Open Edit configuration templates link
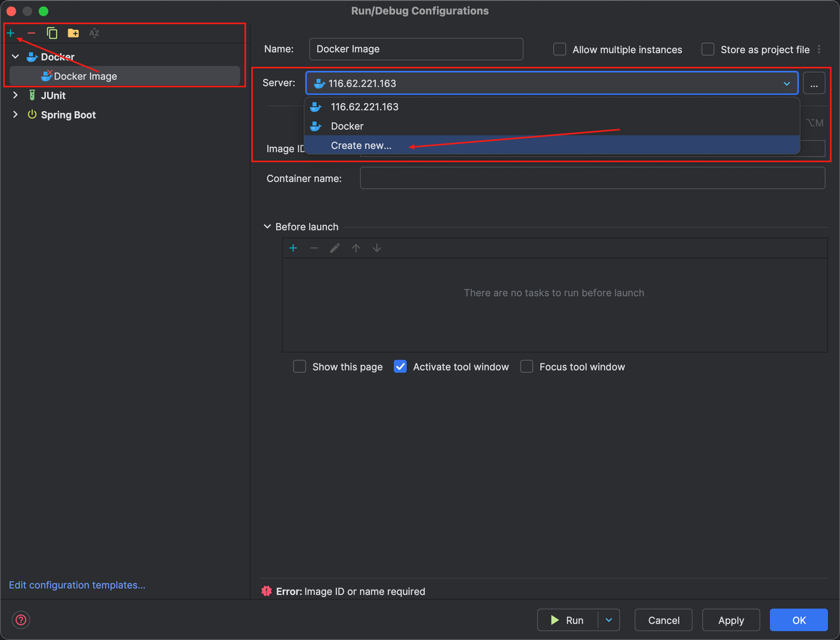Screen dimensions: 840x640 click(x=77, y=585)
